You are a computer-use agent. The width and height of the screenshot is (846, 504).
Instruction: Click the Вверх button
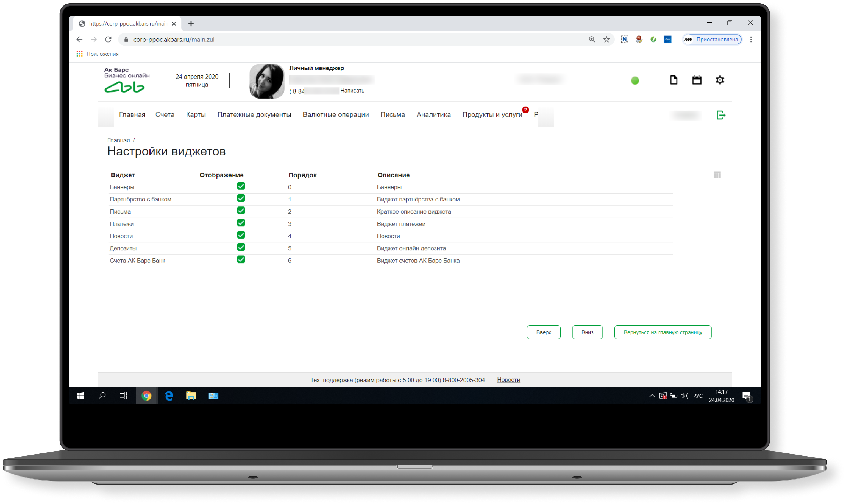tap(544, 332)
